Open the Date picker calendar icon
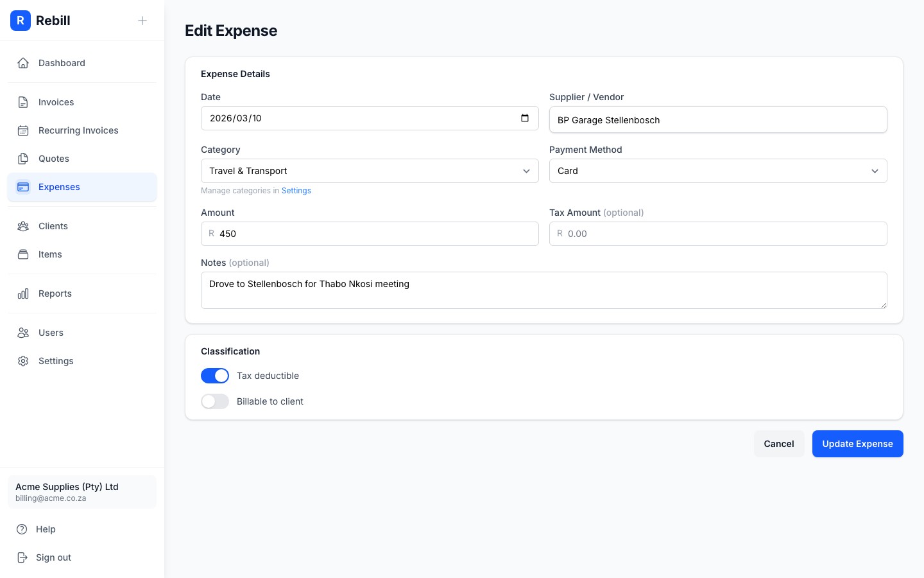This screenshot has width=924, height=578. (525, 118)
